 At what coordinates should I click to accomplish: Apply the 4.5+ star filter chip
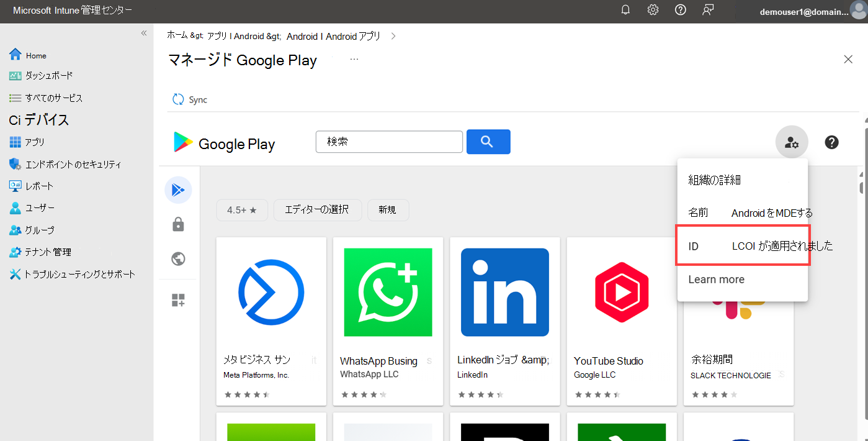tap(242, 210)
